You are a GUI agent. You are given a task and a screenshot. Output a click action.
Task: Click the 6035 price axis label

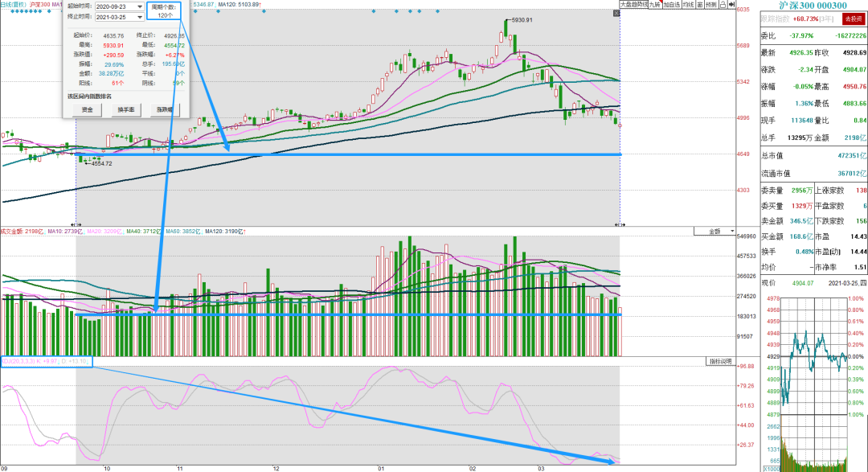pos(743,10)
